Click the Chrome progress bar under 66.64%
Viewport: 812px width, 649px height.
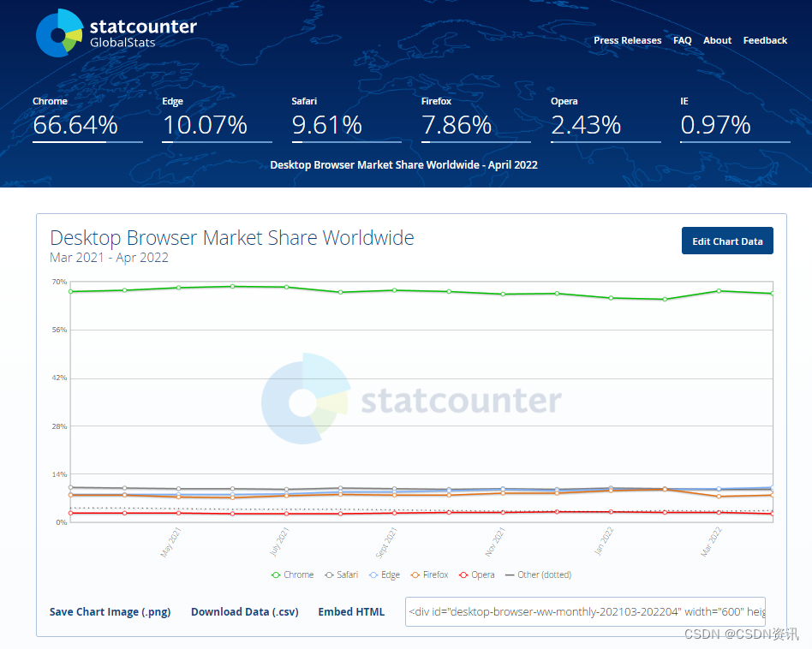point(87,142)
